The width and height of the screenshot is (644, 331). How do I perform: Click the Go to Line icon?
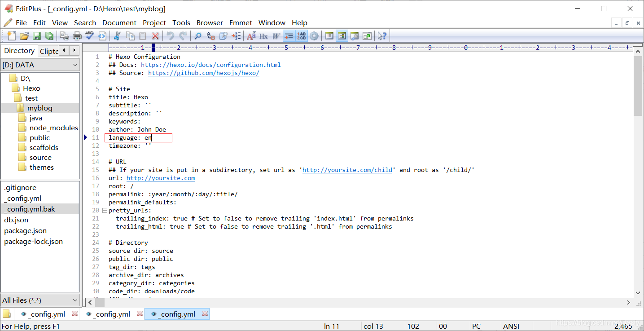(236, 36)
